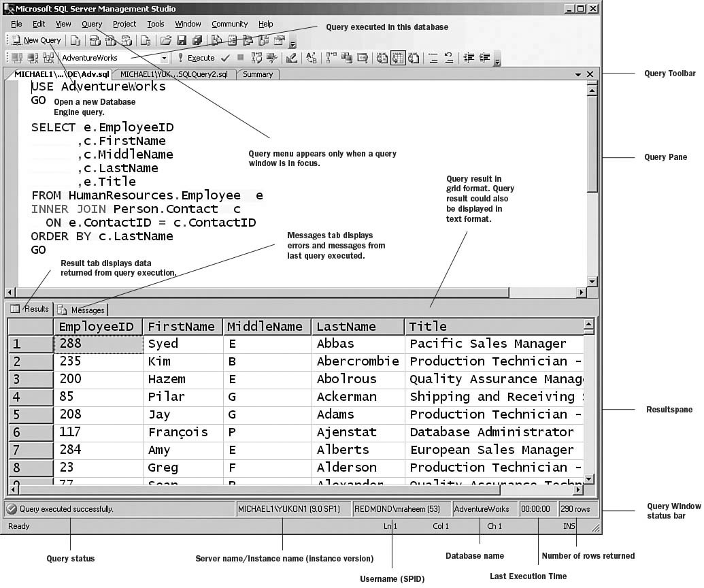Toggle Include Actual Execution Plan
704x588 pixels.
pos(331,58)
